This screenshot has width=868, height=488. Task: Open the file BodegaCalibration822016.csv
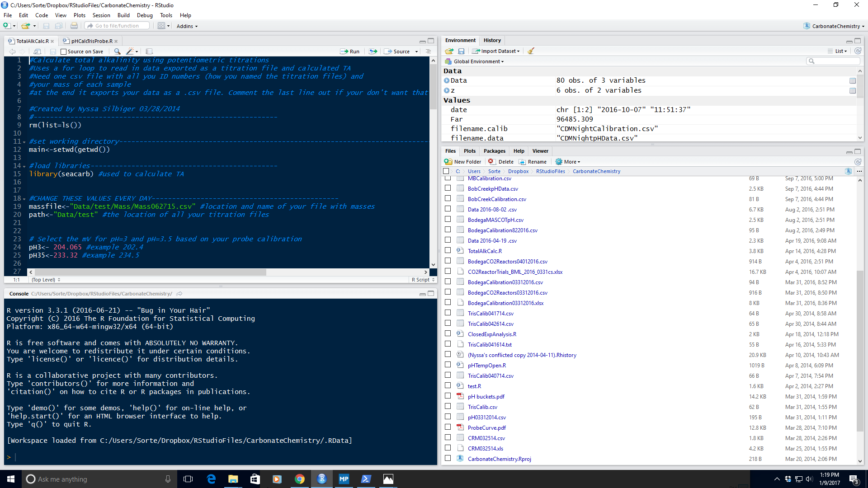(502, 230)
